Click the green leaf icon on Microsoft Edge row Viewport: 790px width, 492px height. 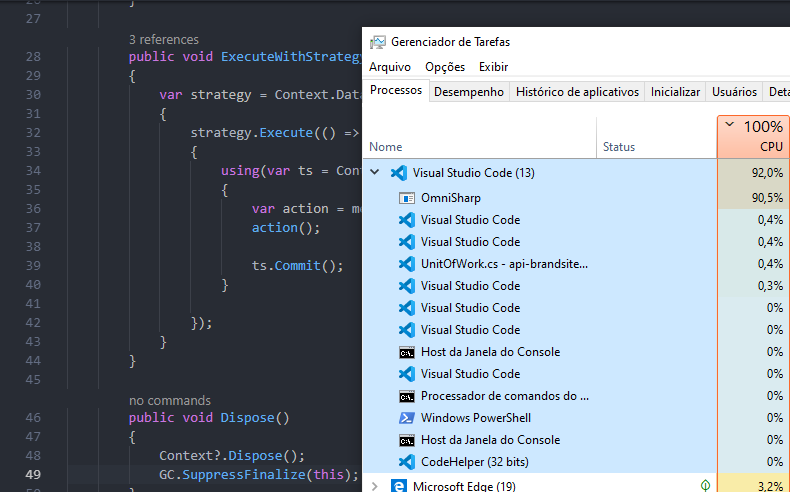pyautogui.click(x=705, y=485)
